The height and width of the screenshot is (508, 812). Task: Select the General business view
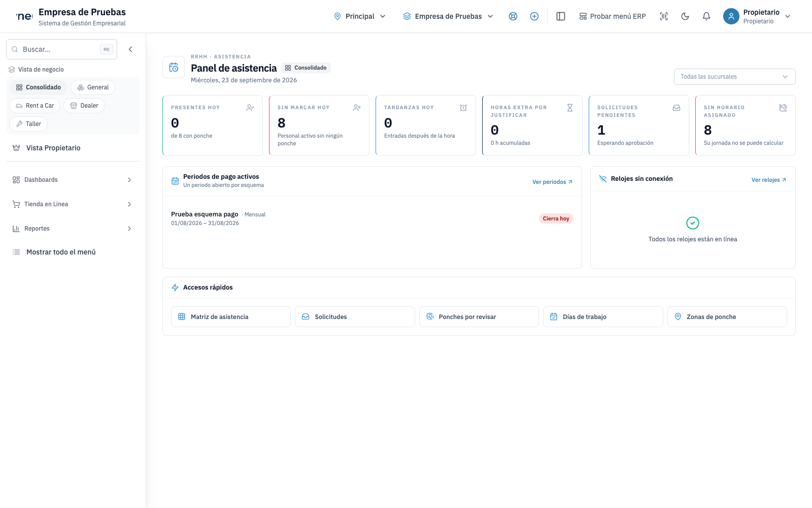click(93, 87)
